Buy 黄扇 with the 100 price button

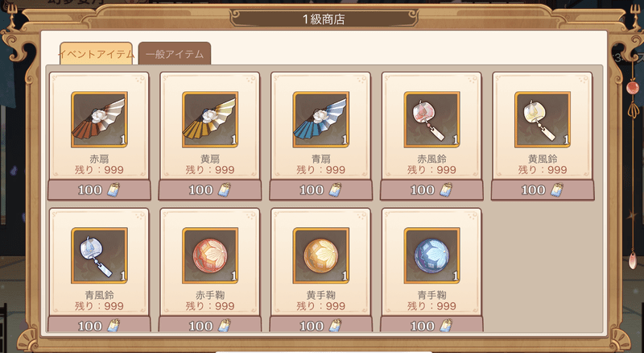pyautogui.click(x=210, y=190)
